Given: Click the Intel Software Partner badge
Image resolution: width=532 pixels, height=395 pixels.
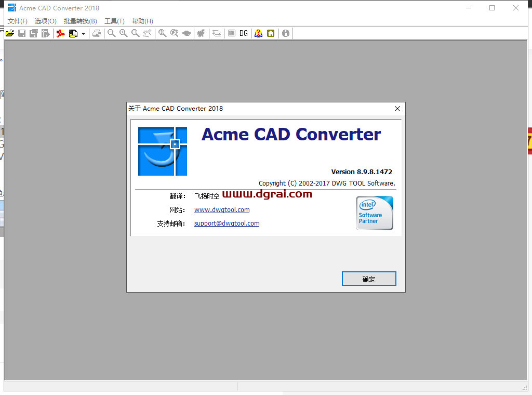Looking at the screenshot, I should pos(375,213).
